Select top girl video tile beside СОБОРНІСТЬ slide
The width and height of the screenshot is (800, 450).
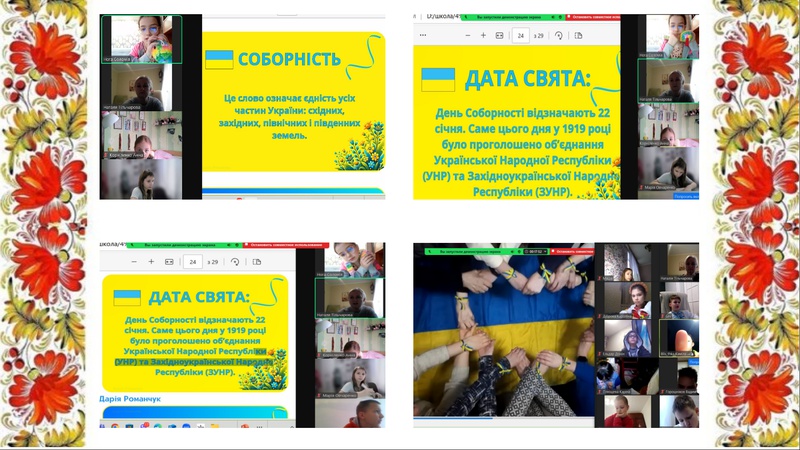coord(141,39)
